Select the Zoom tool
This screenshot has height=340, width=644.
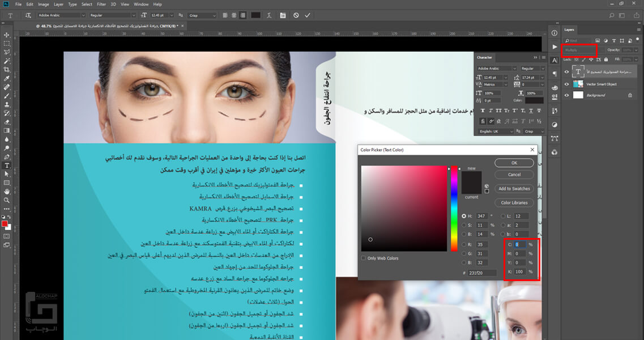click(7, 200)
